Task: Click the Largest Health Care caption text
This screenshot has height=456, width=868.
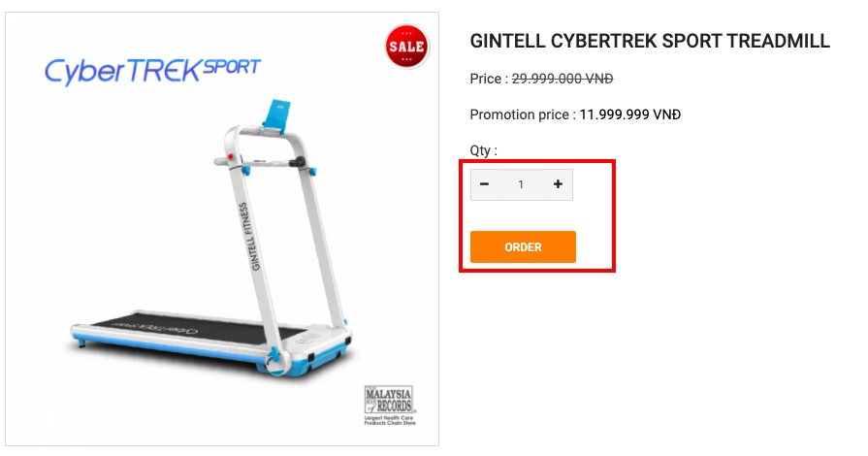Action: 390,420
